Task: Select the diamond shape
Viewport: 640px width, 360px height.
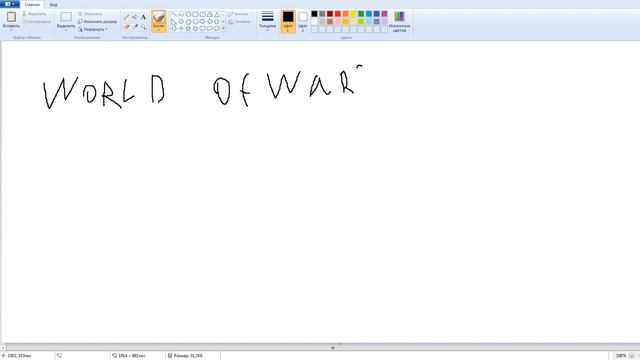Action: coord(181,22)
